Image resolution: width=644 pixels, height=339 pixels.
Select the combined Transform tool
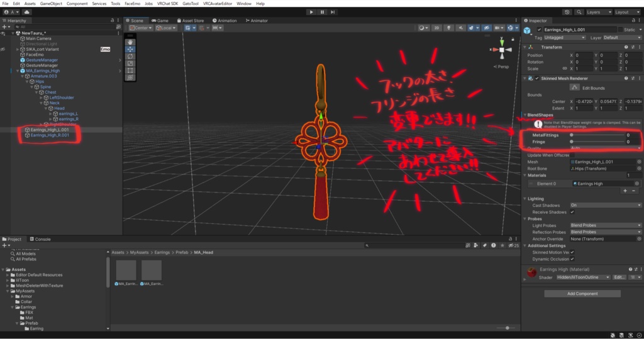(x=130, y=77)
